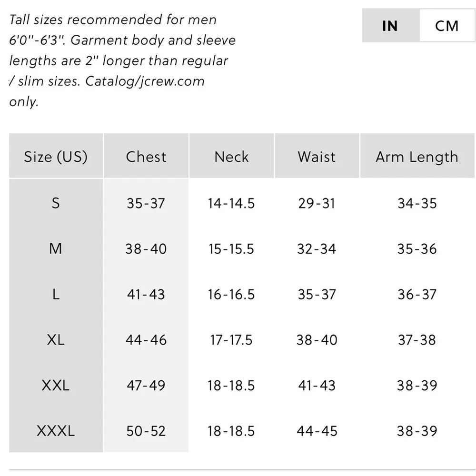Select the tall sizes recommendation note
Screen dimensions: 476x476
point(122,60)
